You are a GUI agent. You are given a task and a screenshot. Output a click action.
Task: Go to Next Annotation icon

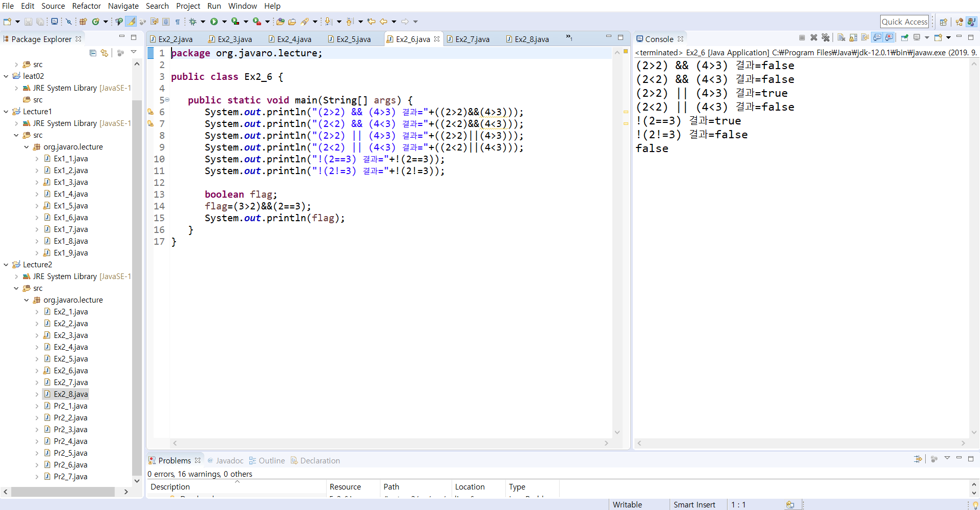(x=329, y=22)
